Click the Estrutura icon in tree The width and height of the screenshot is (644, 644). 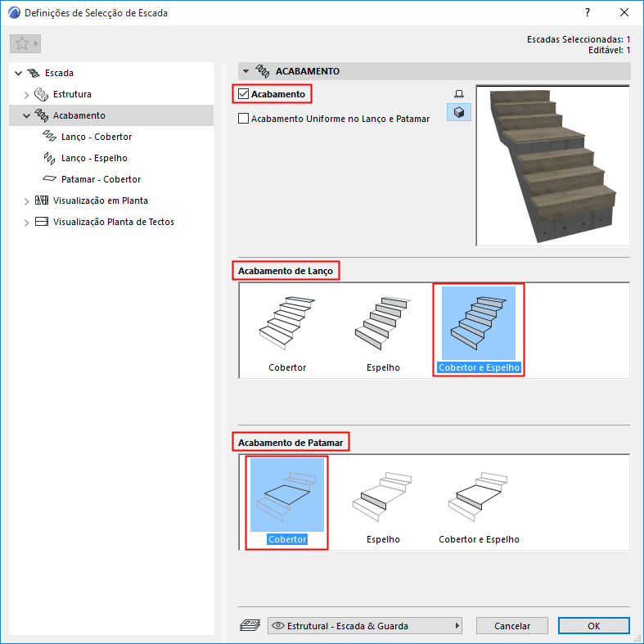tap(41, 94)
